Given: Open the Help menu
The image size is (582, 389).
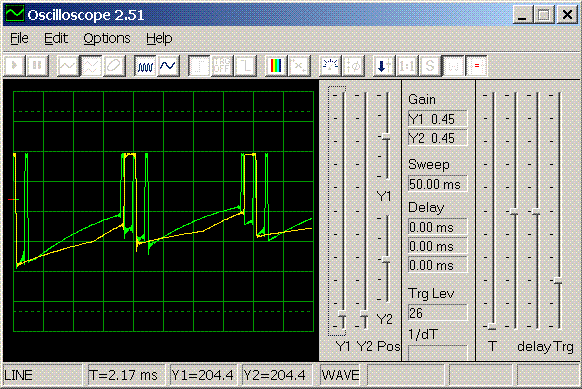Looking at the screenshot, I should point(159,38).
